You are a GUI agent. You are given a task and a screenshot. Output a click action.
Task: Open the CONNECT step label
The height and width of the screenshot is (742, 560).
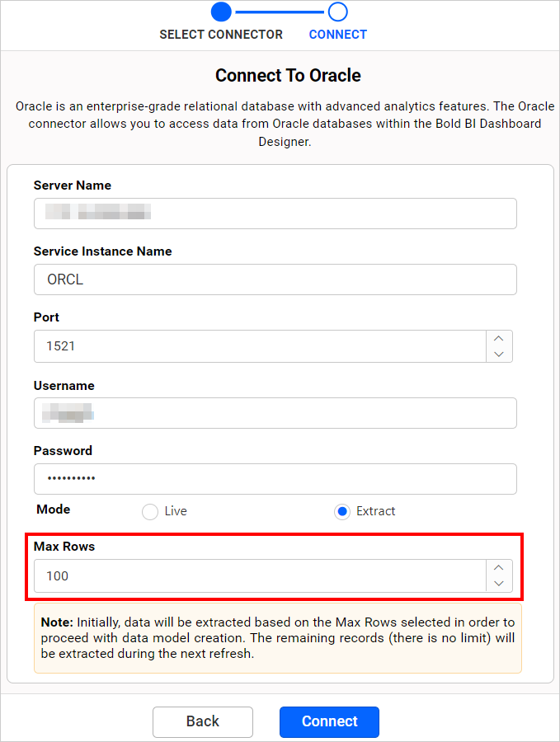(x=338, y=35)
